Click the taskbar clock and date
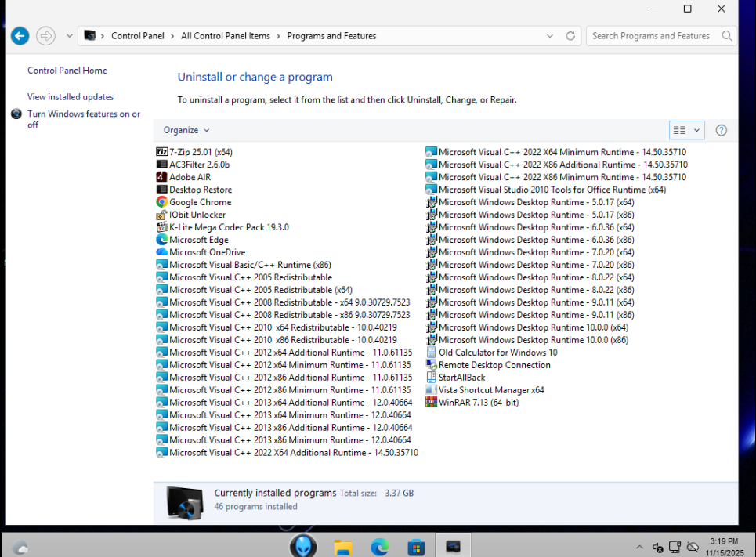The height and width of the screenshot is (557, 756). tap(724, 547)
